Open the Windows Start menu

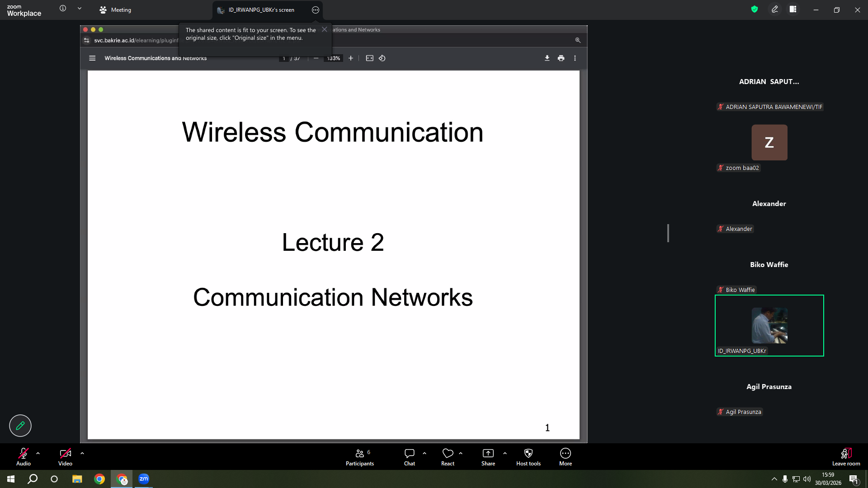11,479
